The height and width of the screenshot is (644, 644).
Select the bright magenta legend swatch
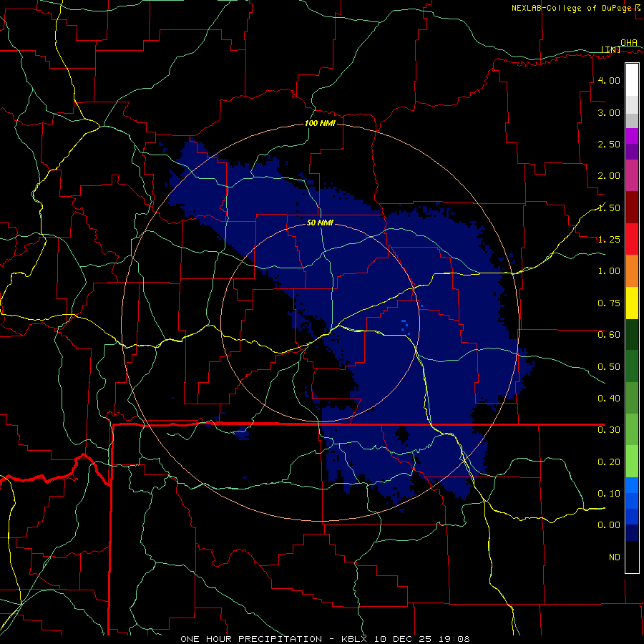click(632, 136)
